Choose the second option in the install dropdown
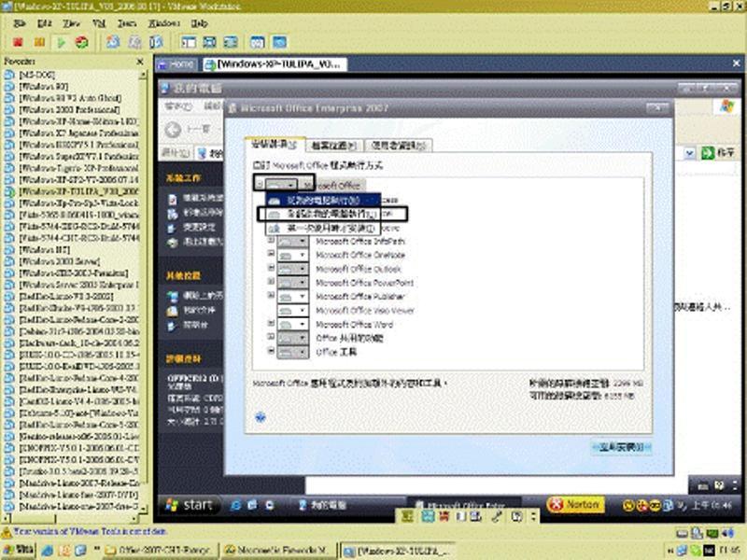Screen dimensions: 747x560 [323, 215]
